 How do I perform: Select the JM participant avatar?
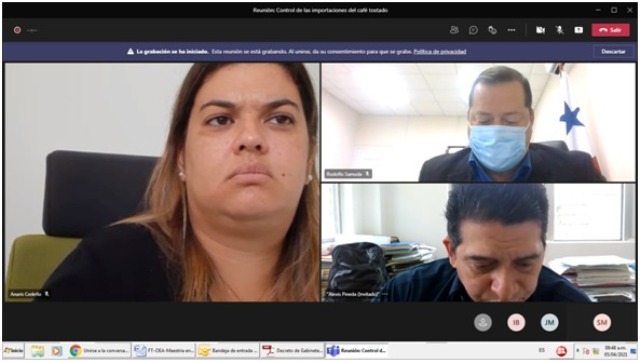click(549, 322)
